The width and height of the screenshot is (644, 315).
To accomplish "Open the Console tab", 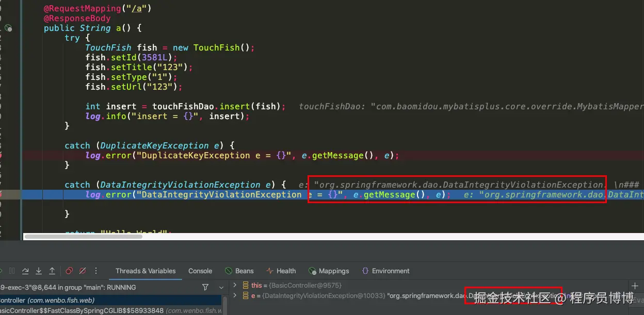I will tap(200, 271).
